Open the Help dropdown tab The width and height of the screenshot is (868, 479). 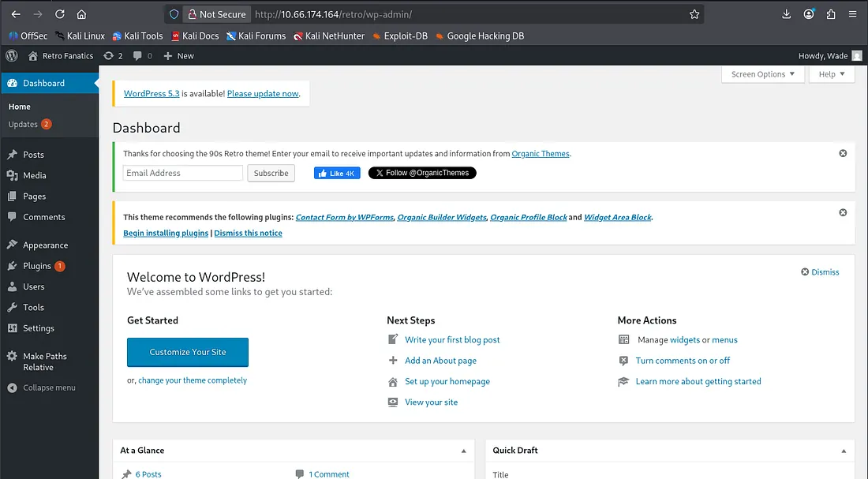[831, 74]
